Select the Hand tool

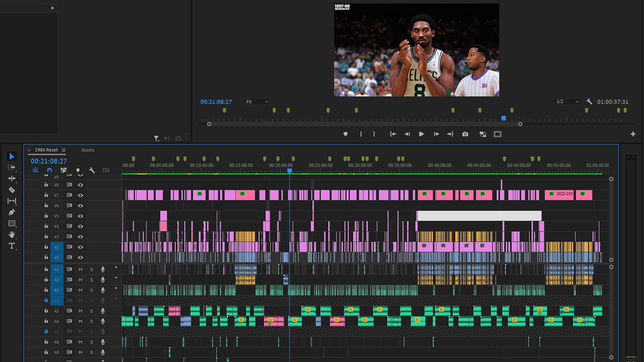point(12,234)
